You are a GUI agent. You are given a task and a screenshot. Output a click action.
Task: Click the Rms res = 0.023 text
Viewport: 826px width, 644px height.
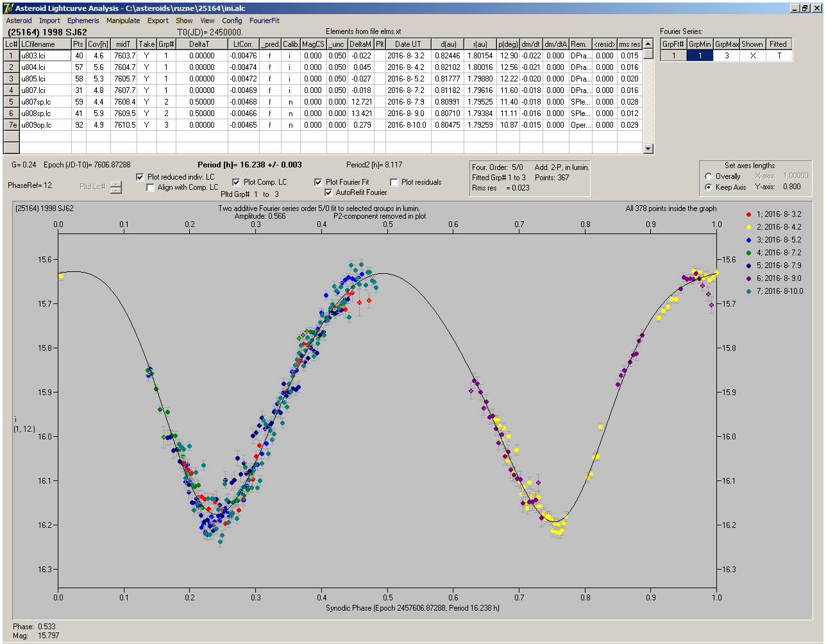[501, 188]
